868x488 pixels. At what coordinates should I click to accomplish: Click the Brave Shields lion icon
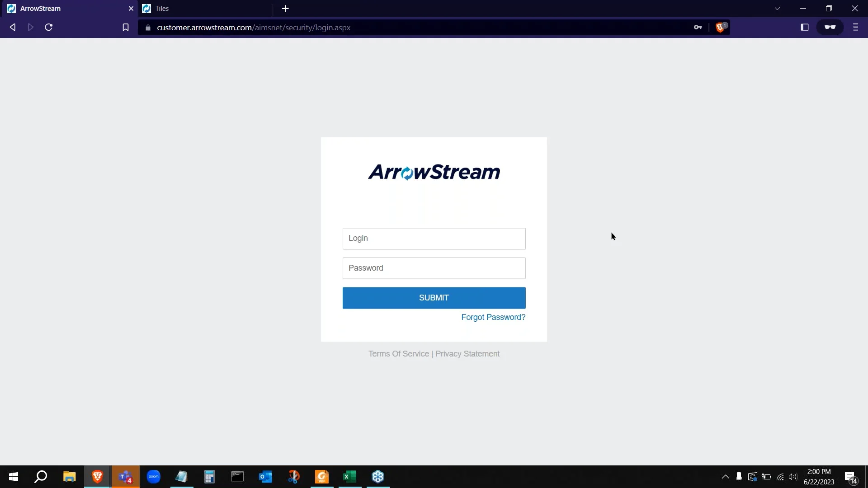point(720,27)
